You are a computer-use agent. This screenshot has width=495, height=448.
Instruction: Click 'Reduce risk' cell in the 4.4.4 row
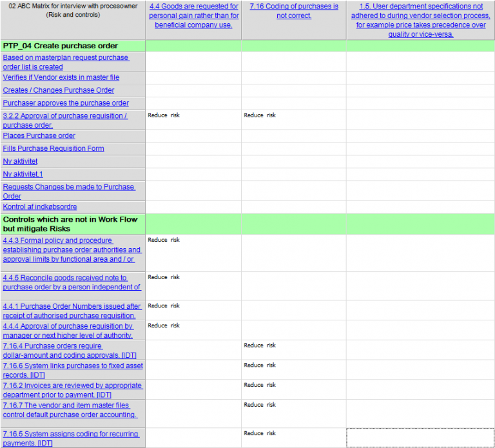coord(193,330)
